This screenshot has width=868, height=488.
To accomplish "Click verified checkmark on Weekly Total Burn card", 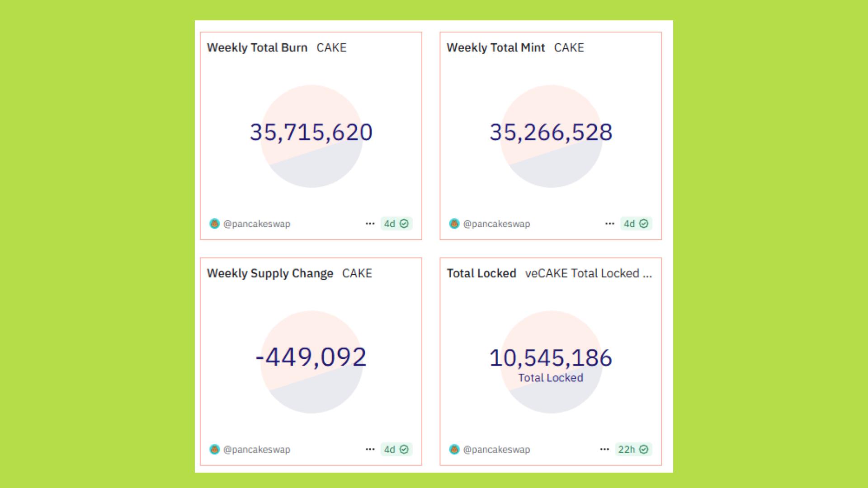I will 404,224.
